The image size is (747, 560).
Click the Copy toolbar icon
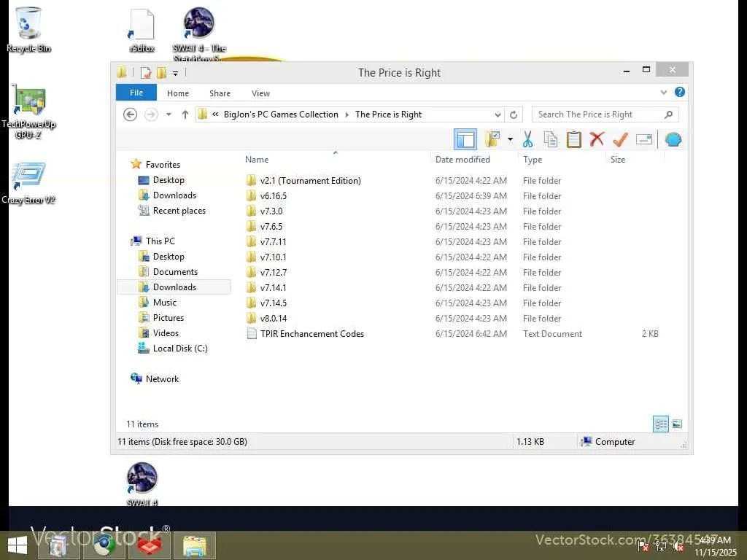[551, 139]
